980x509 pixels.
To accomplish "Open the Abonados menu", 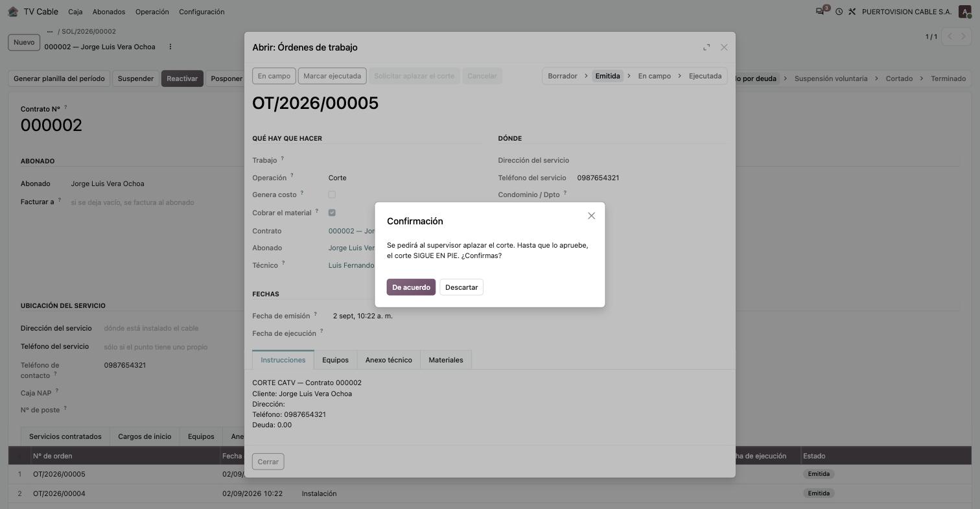I will 109,12.
